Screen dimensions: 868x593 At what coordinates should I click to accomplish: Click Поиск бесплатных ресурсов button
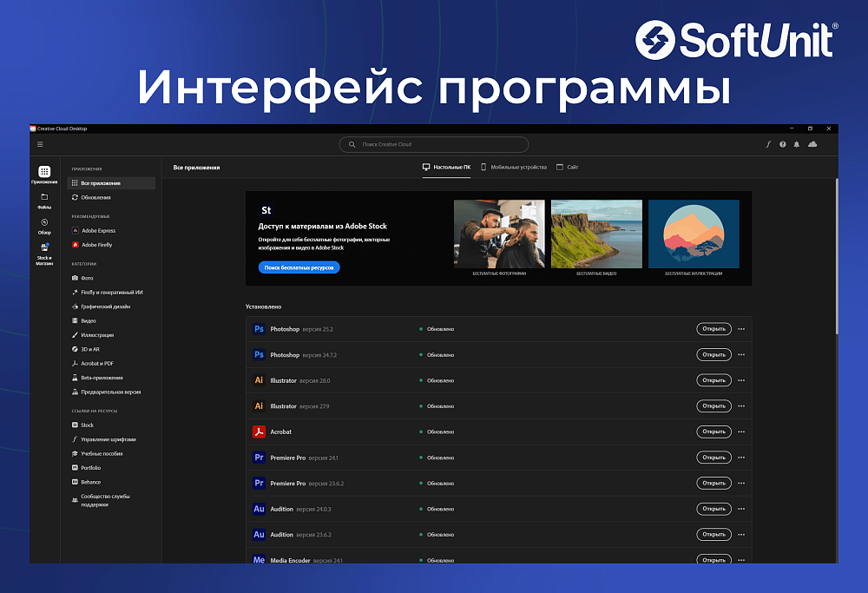pos(299,267)
